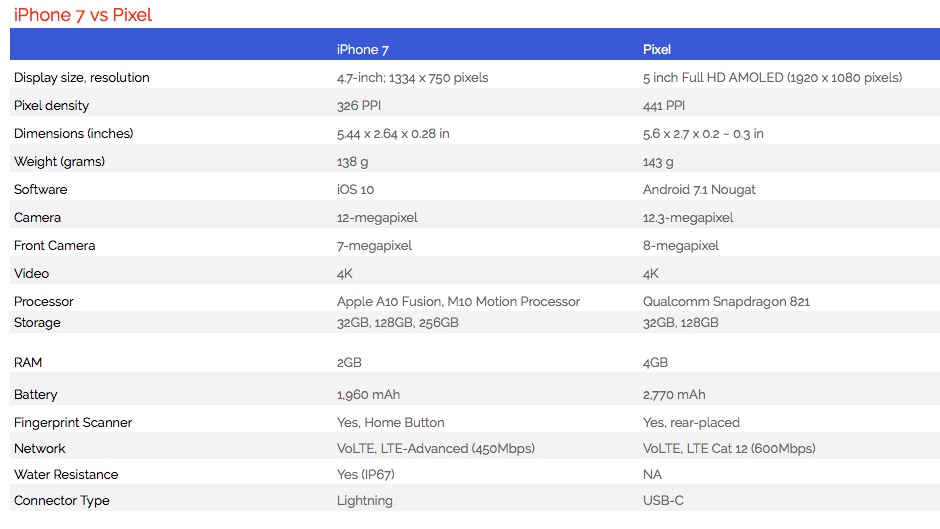Click the 2,770 mAh battery value
This screenshot has width=940, height=529.
point(674,394)
